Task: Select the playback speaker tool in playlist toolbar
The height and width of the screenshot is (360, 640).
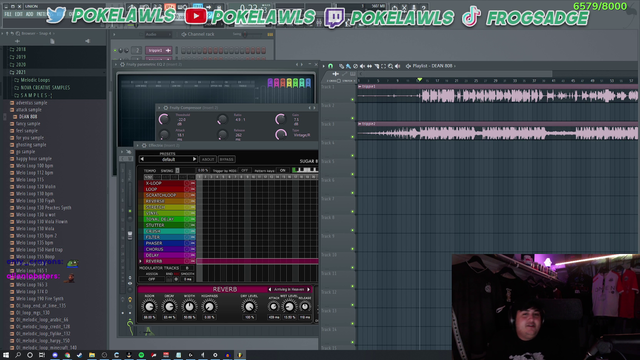Action: coord(397,66)
